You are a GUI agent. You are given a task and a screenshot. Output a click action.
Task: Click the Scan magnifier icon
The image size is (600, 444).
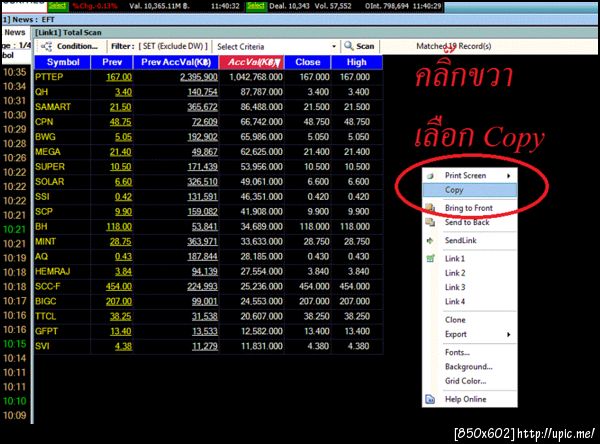pyautogui.click(x=348, y=46)
